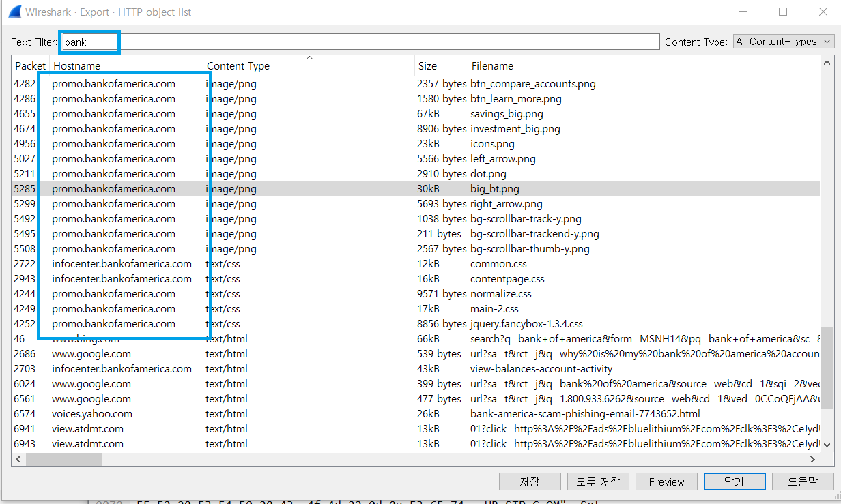Select bg-scrollbar-track-y.png row
Image resolution: width=841 pixels, height=504 pixels.
click(416, 219)
